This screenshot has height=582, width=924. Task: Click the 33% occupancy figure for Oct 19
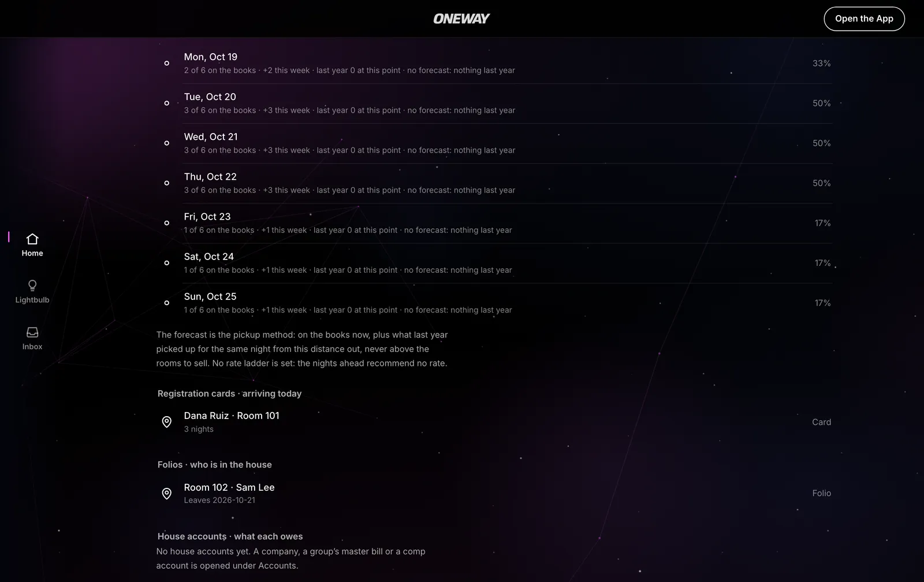(x=821, y=63)
